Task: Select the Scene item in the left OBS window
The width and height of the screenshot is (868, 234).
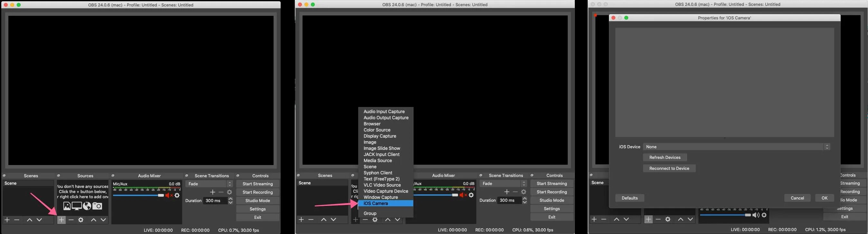Action: point(28,183)
